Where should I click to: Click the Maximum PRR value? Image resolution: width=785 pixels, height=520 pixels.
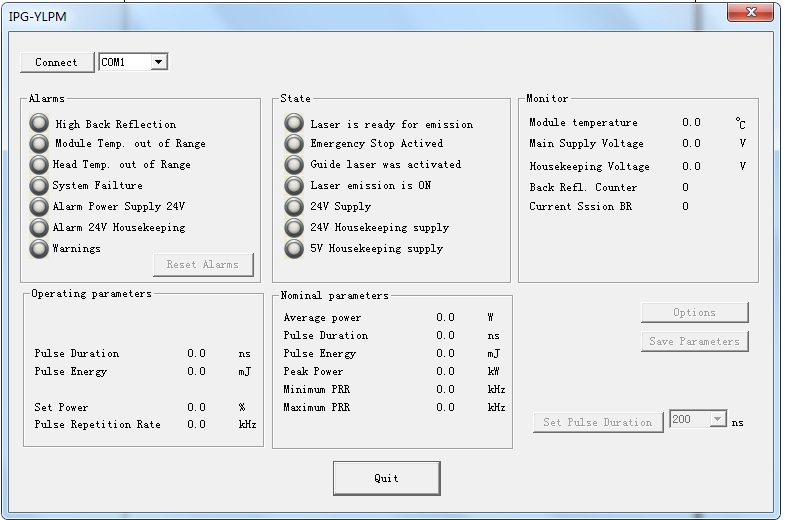(446, 407)
